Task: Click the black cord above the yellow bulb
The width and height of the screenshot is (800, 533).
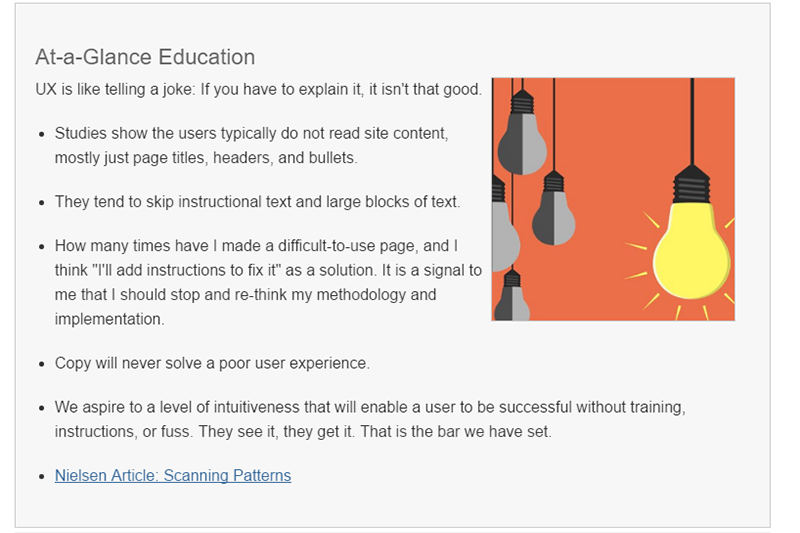Action: coord(692,121)
